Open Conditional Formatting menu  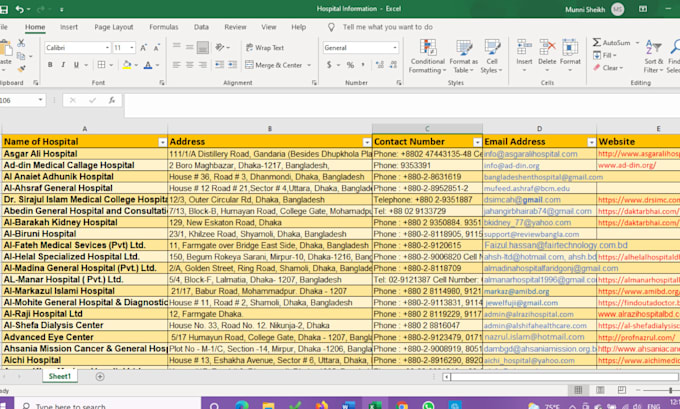pos(428,56)
